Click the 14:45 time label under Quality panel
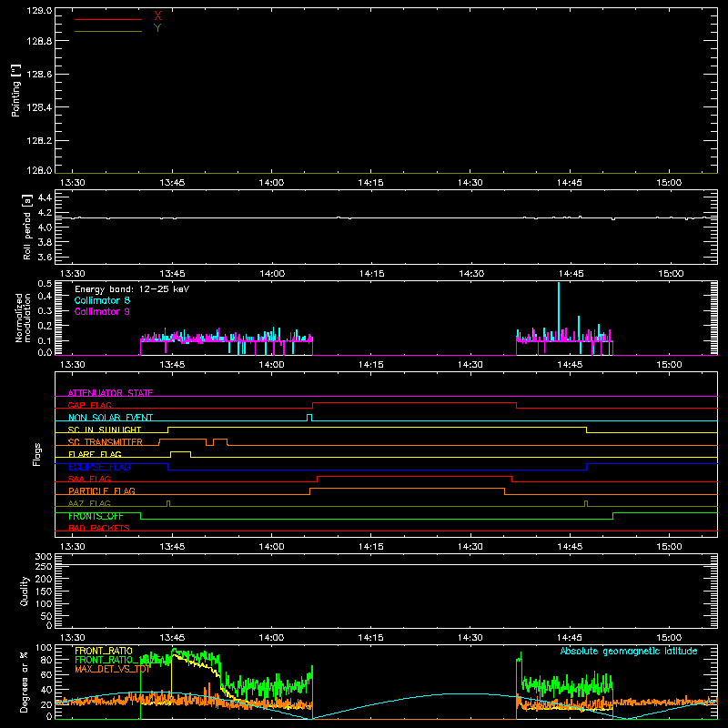Image resolution: width=728 pixels, height=728 pixels. pos(570,638)
